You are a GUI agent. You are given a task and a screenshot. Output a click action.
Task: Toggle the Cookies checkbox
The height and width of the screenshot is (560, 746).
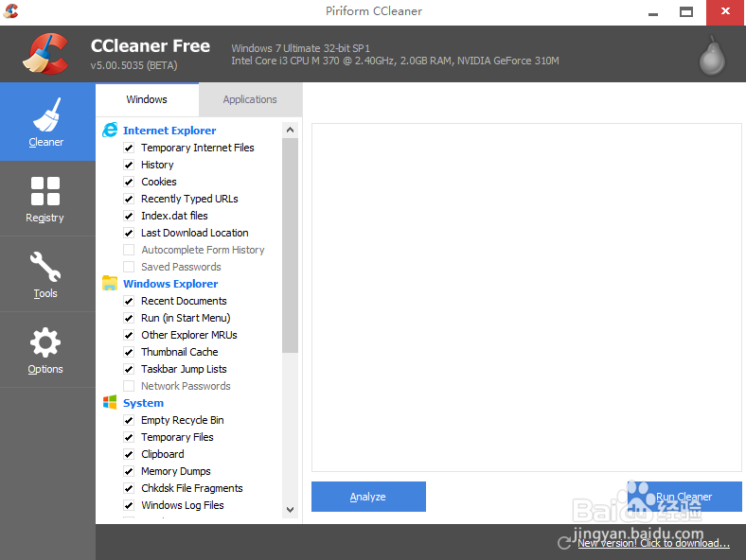pyautogui.click(x=129, y=182)
